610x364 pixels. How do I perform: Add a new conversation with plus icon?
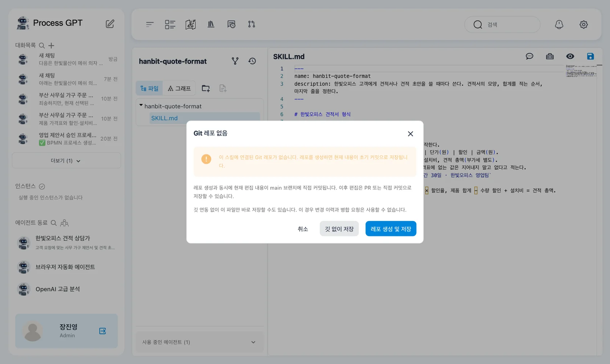pyautogui.click(x=51, y=46)
